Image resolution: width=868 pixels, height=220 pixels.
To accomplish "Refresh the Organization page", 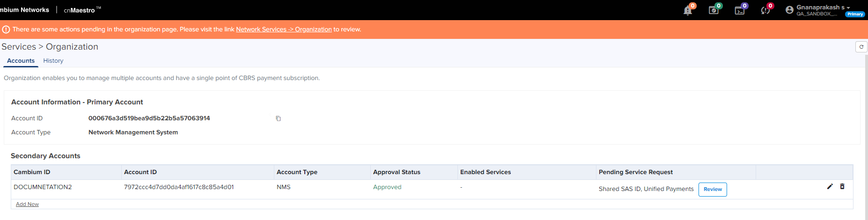I will pos(861,47).
